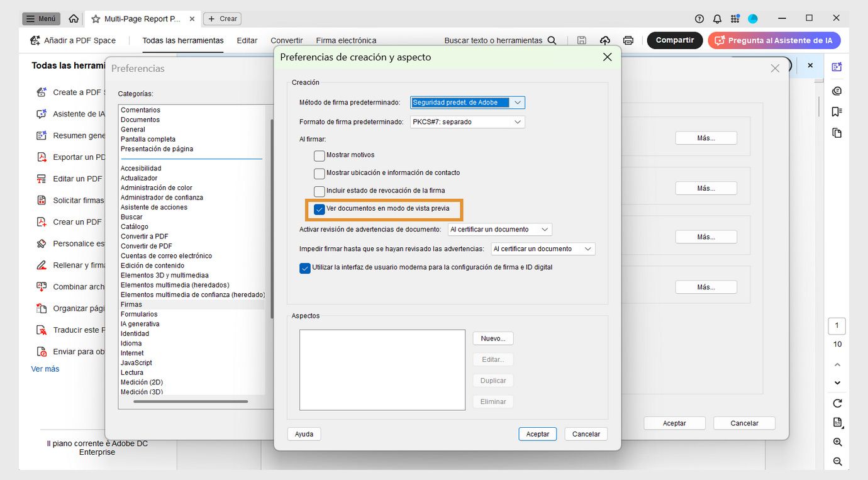
Task: Click the zoom in magnifier on the right sidebar
Action: 837,442
